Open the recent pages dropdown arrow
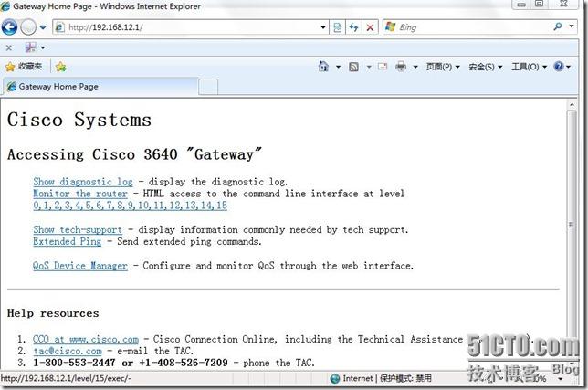Image resolution: width=588 pixels, height=390 pixels. (x=43, y=27)
